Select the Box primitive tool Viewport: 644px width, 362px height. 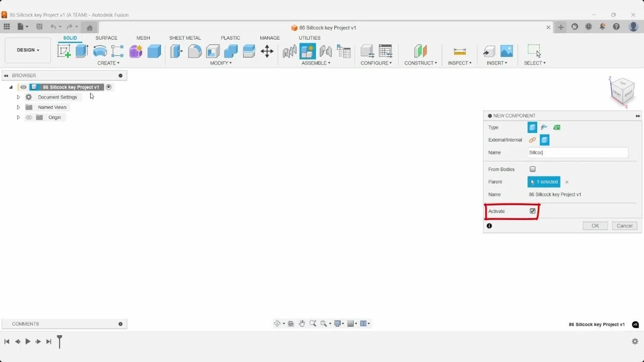click(154, 51)
